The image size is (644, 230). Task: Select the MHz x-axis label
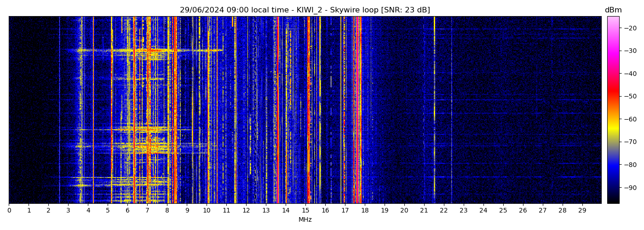click(x=305, y=220)
